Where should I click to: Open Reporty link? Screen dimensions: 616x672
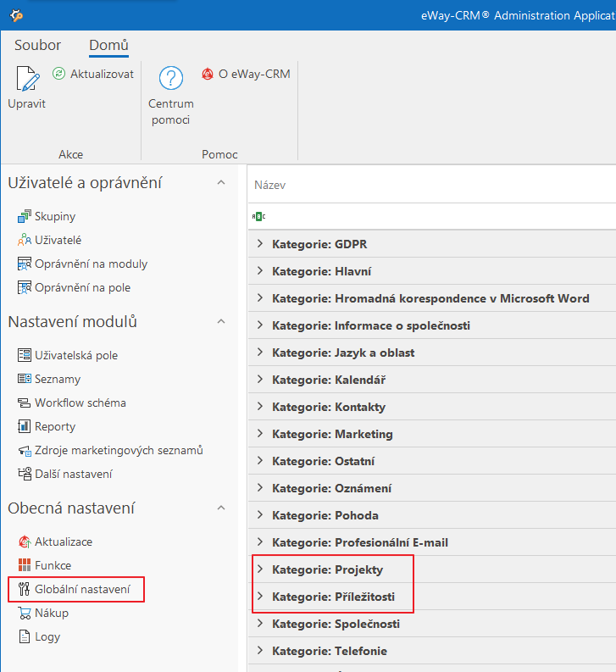click(55, 426)
